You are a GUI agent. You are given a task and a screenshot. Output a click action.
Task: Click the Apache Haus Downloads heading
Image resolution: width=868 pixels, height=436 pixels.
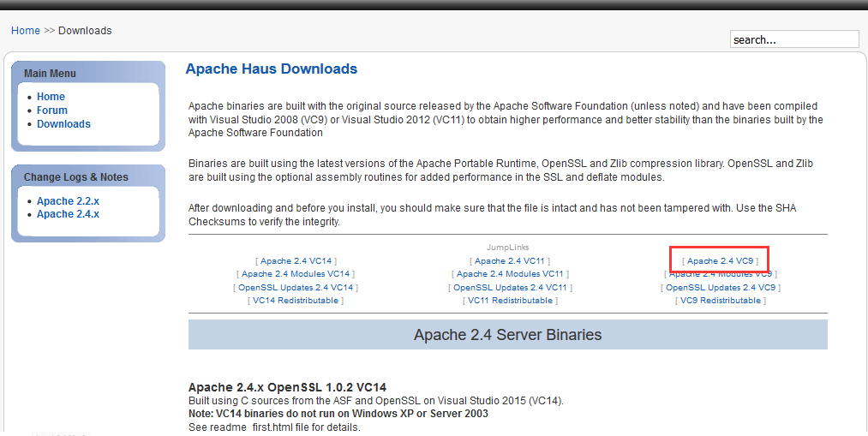coord(272,69)
